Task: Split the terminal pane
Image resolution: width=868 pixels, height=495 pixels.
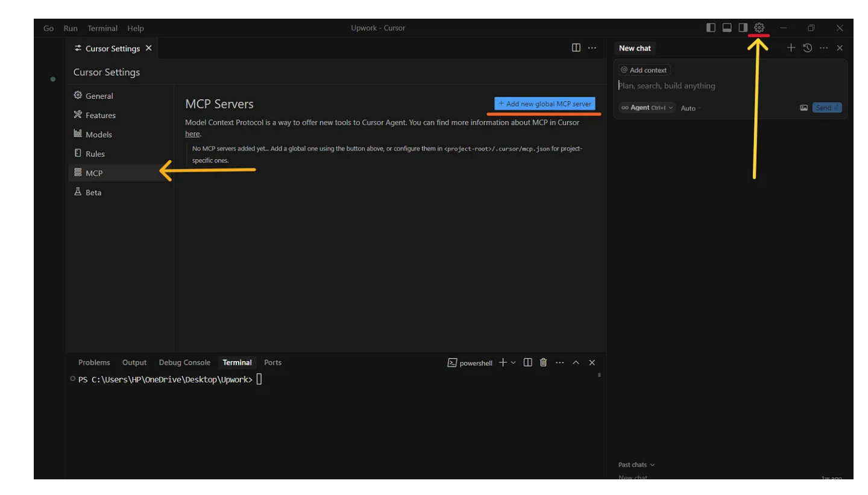Action: point(528,363)
